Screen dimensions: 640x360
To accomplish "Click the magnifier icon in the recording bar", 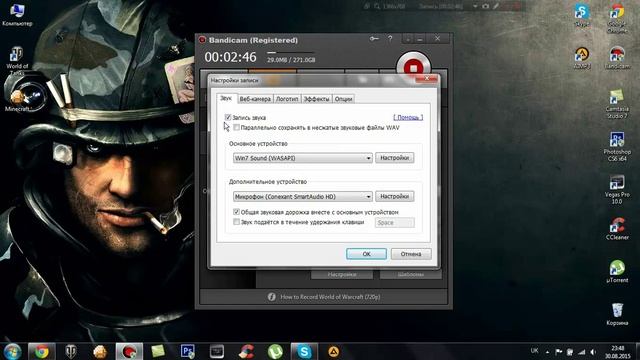I will click(377, 6).
